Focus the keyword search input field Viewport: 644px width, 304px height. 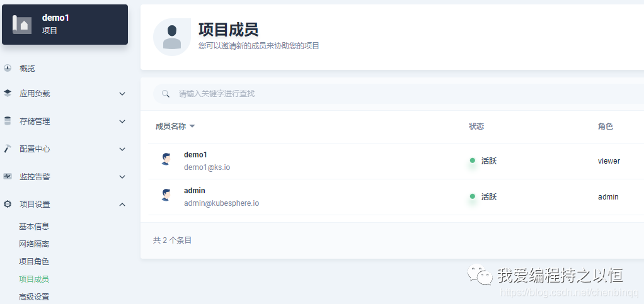coord(398,94)
